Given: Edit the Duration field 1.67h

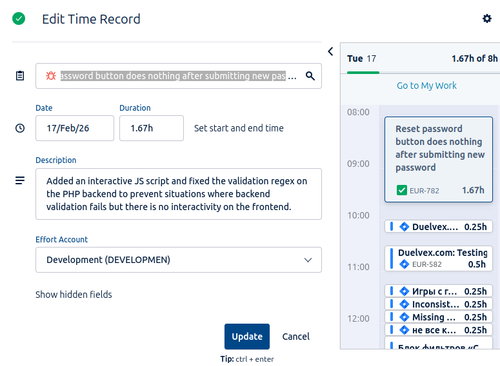Looking at the screenshot, I should (x=151, y=128).
